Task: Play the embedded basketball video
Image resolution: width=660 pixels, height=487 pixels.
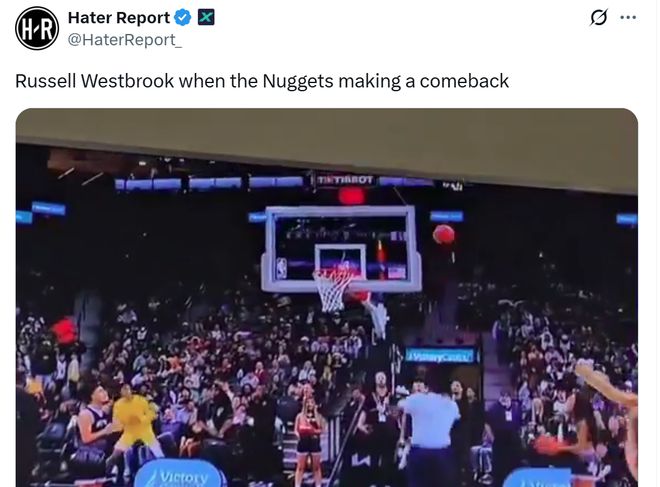Action: [x=327, y=298]
